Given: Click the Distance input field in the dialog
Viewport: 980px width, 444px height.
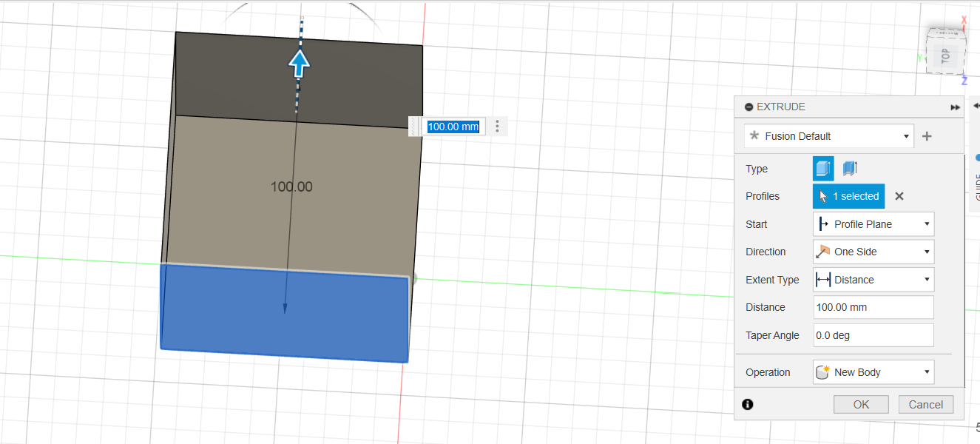Looking at the screenshot, I should click(873, 307).
